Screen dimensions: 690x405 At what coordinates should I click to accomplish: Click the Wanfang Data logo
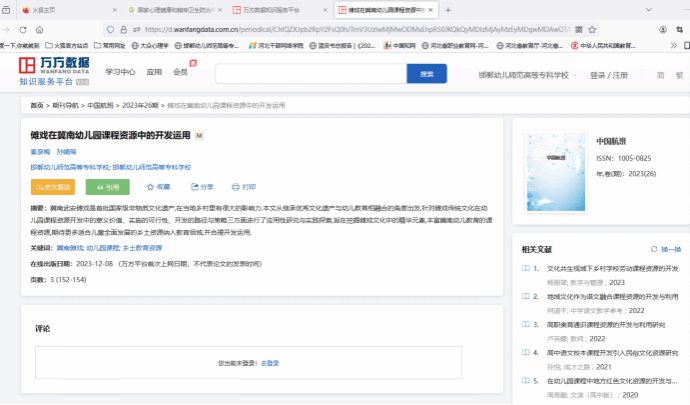click(x=53, y=68)
